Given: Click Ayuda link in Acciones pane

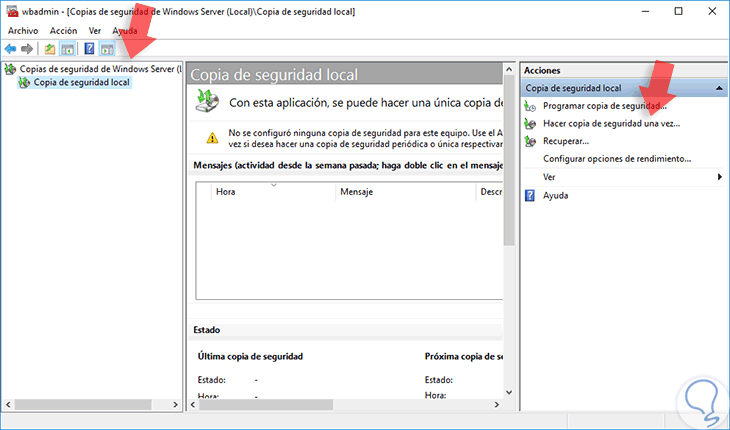Looking at the screenshot, I should [x=555, y=195].
